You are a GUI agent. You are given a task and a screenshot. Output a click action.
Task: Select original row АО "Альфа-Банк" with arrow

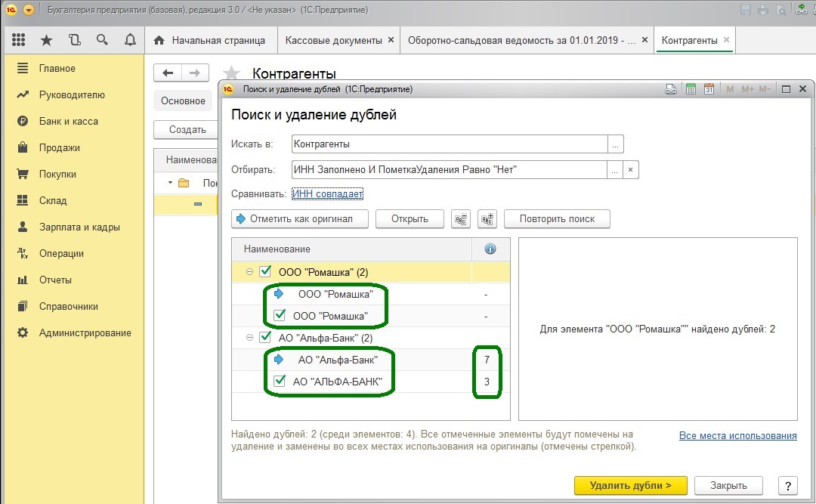tap(370, 360)
